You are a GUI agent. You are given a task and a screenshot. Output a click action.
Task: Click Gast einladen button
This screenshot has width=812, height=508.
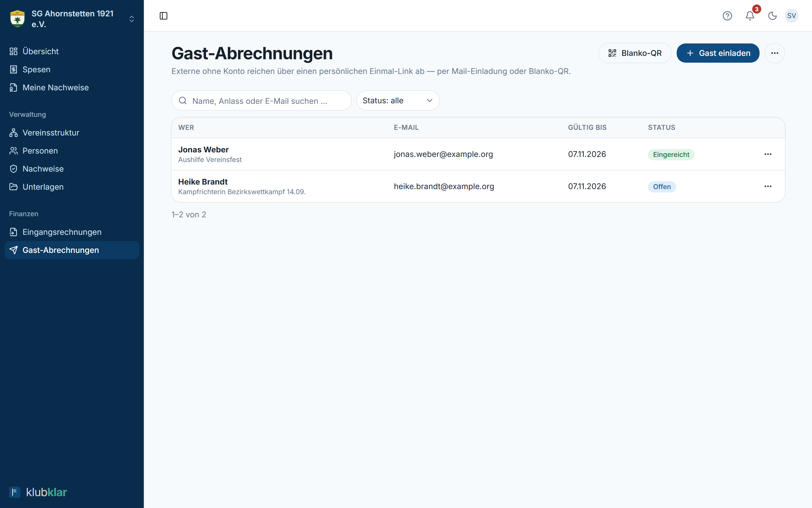coord(718,53)
